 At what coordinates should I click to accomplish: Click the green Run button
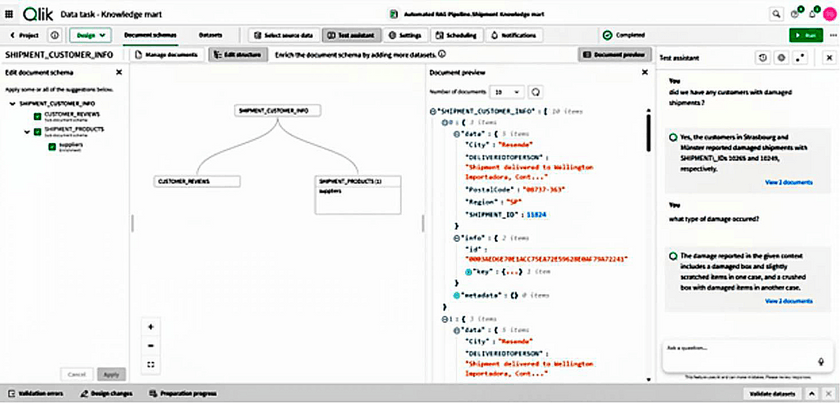tap(808, 34)
